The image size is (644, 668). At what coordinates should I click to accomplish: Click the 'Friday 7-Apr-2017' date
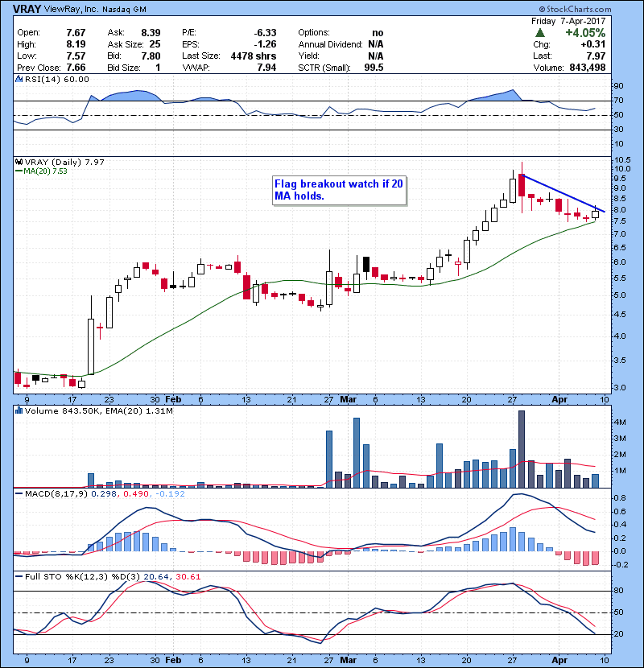(568, 21)
